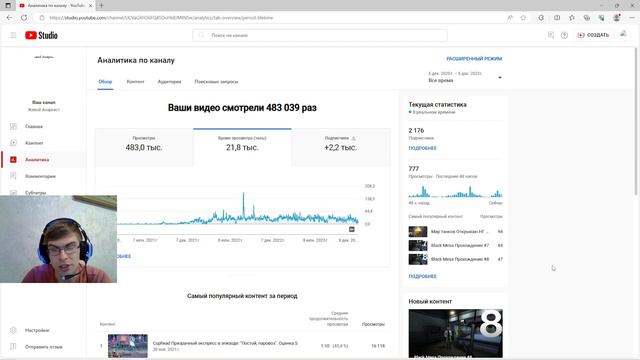640x360 pixels.
Task: Reload the page with the refresh icon
Action: (24, 18)
